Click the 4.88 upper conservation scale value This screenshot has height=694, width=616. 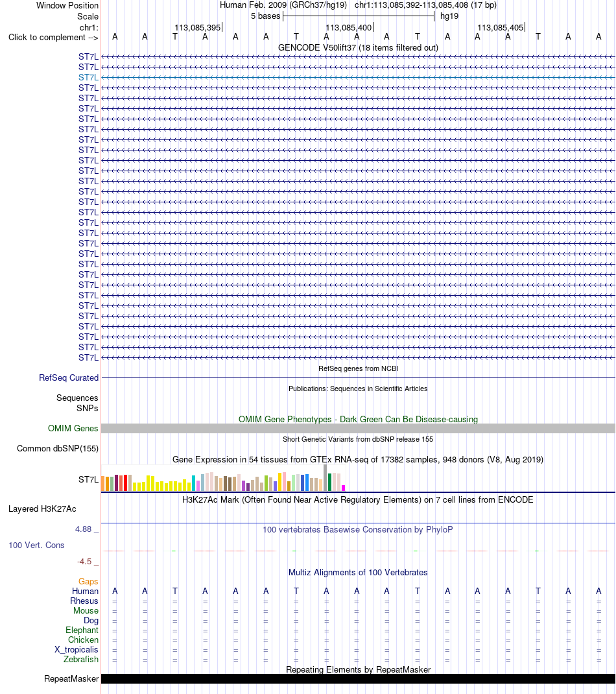pos(83,529)
